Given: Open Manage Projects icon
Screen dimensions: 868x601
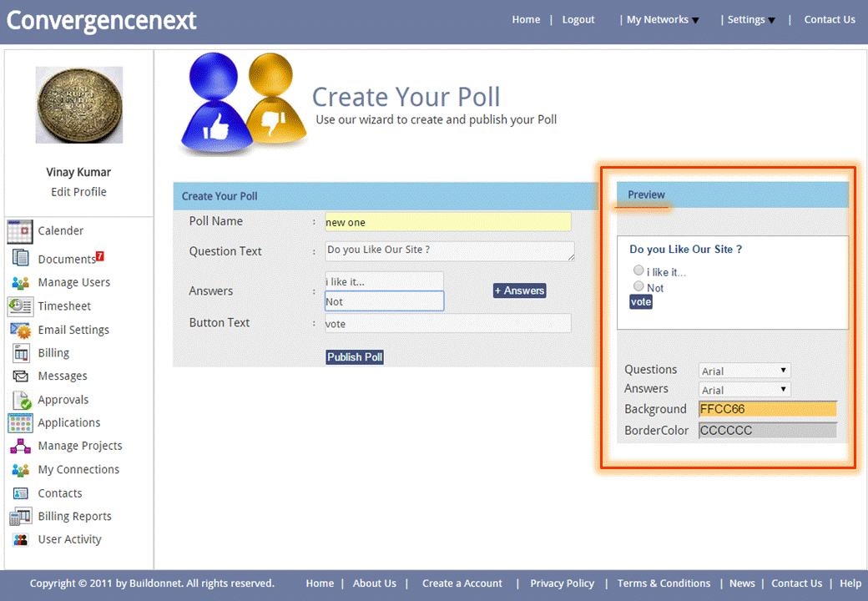Looking at the screenshot, I should tap(20, 446).
